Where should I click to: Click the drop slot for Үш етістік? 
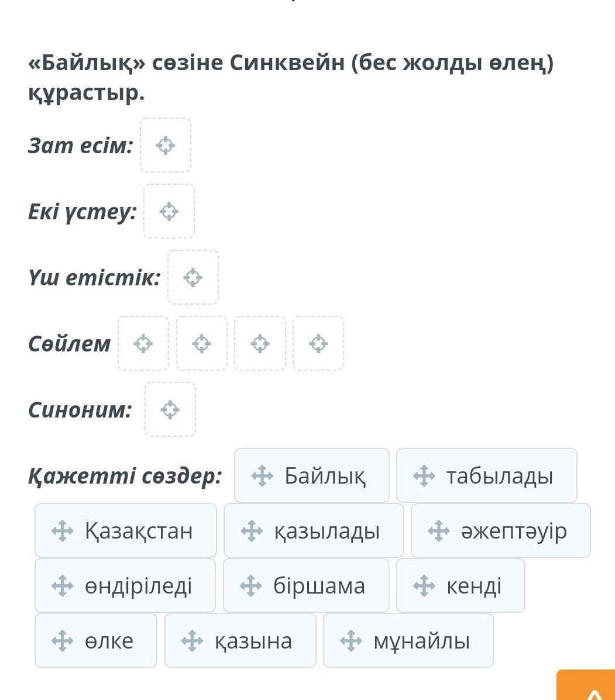pyautogui.click(x=193, y=277)
